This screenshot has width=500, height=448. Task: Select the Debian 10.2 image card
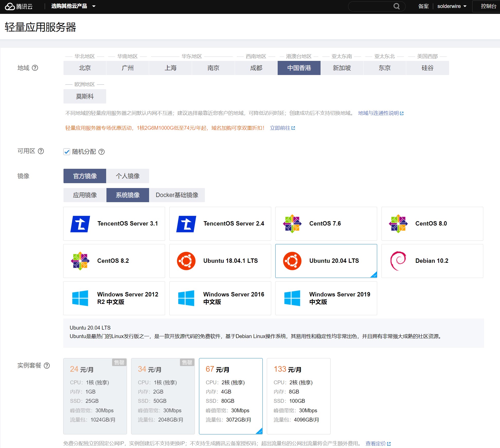(432, 261)
